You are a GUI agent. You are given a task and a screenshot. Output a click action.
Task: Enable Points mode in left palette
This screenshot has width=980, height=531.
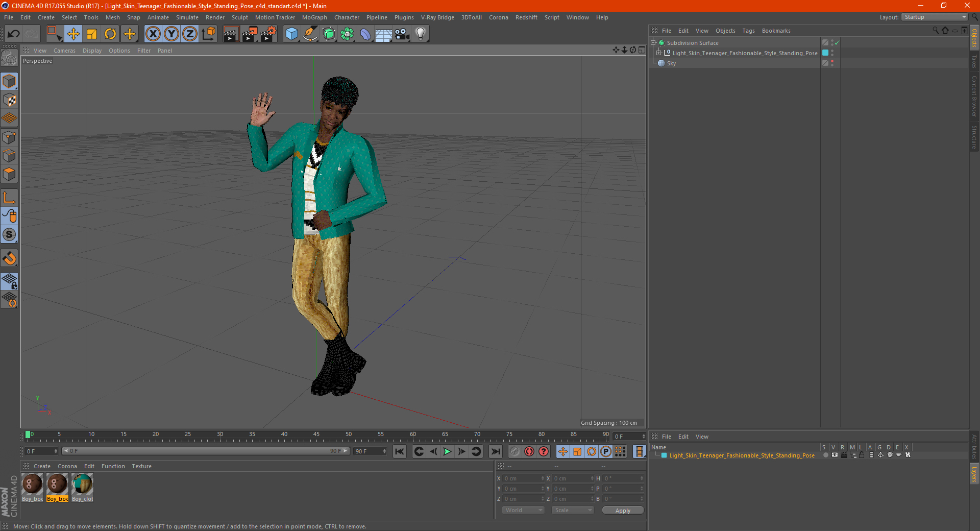9,137
